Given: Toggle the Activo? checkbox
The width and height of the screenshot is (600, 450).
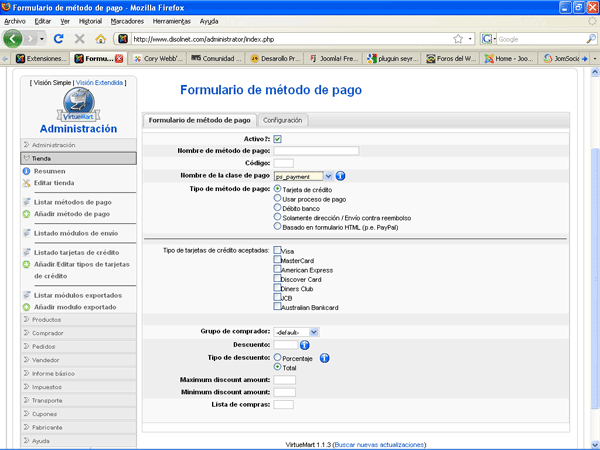Looking at the screenshot, I should [277, 139].
